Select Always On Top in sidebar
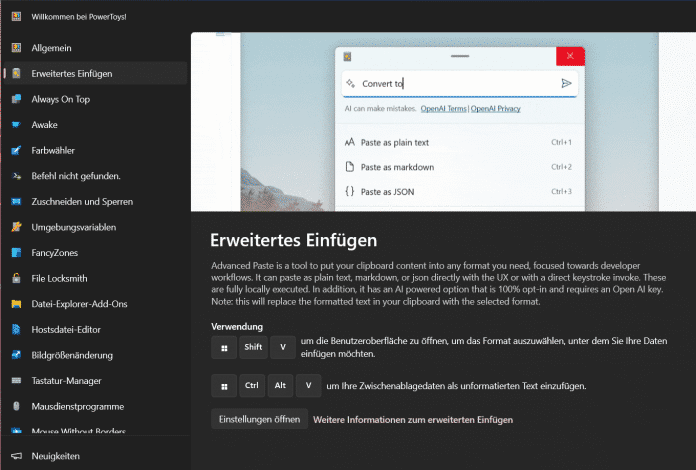Screen dimensions: 696x470 95,99
